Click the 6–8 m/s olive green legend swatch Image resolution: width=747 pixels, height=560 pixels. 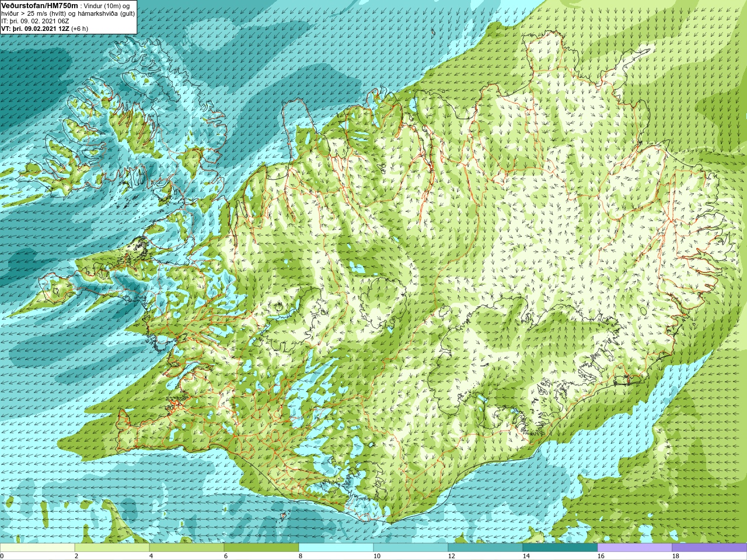tap(261, 548)
